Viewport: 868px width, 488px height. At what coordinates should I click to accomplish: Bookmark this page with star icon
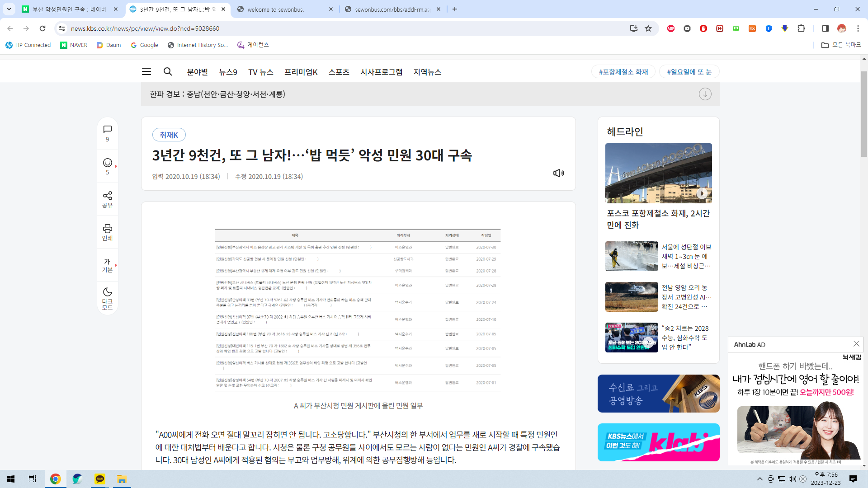[x=648, y=28]
